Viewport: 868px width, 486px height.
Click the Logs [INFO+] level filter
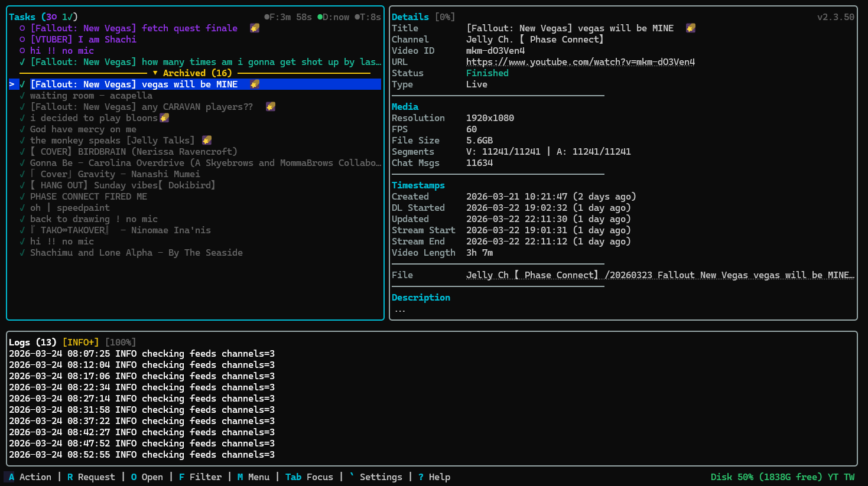click(x=80, y=343)
